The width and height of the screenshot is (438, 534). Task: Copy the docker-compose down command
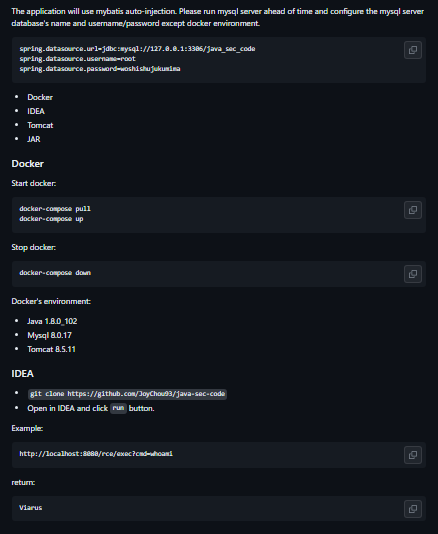[413, 274]
